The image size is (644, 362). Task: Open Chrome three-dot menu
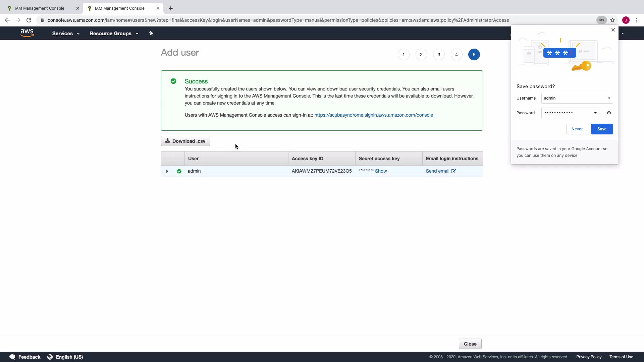pyautogui.click(x=637, y=20)
